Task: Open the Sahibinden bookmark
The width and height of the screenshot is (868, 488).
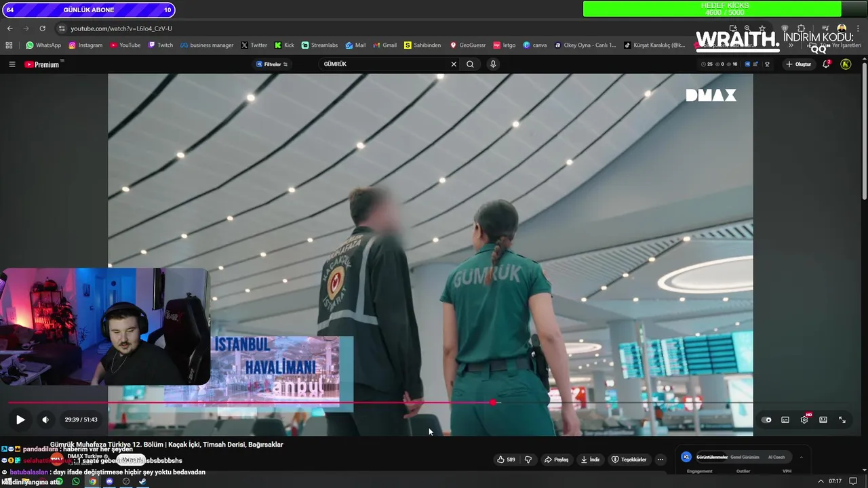Action: [x=422, y=45]
